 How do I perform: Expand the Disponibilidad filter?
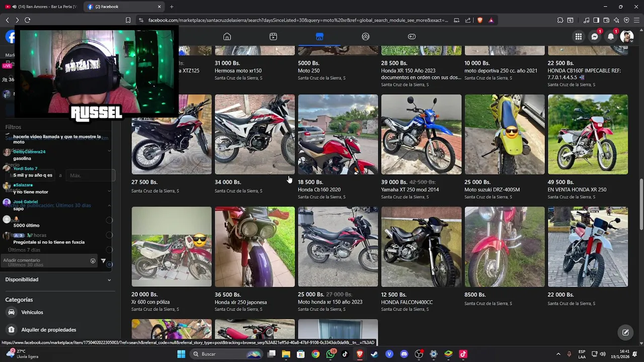58,280
